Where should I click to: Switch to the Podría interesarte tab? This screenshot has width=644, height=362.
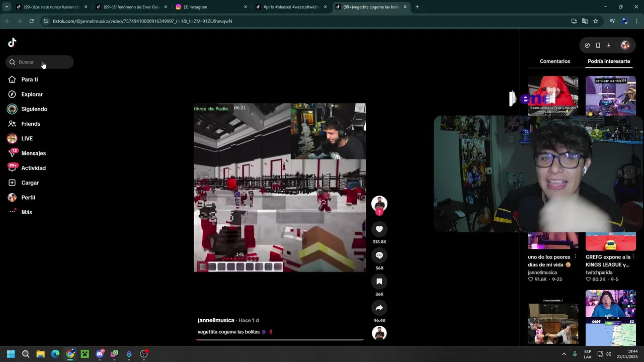pyautogui.click(x=609, y=61)
